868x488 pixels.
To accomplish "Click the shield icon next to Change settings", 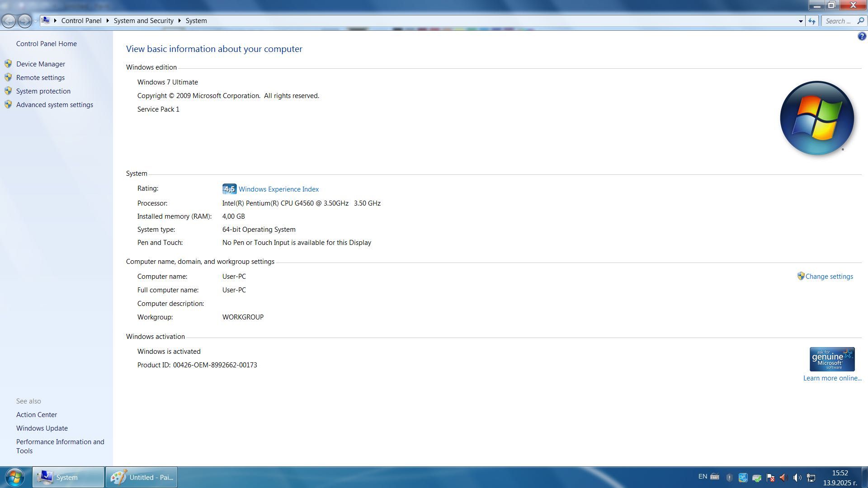I will [801, 276].
